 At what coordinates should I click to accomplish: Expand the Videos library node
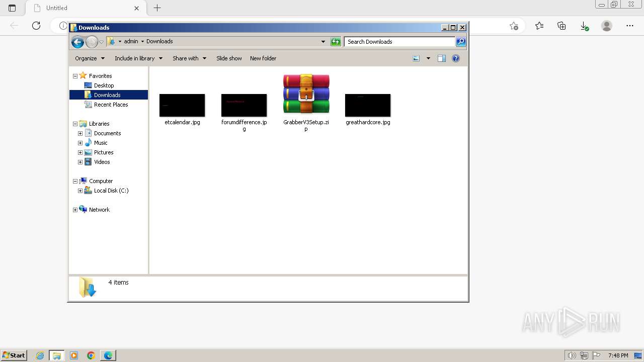[80, 162]
